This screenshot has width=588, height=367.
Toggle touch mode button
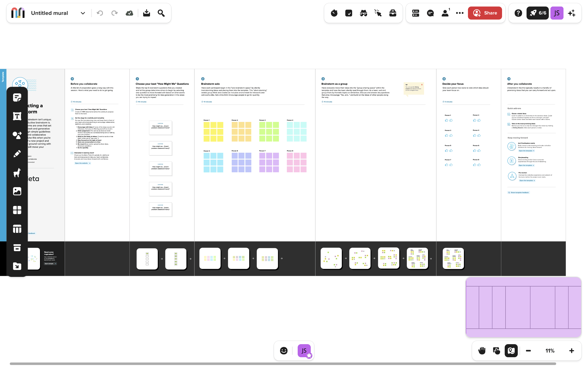coord(496,350)
